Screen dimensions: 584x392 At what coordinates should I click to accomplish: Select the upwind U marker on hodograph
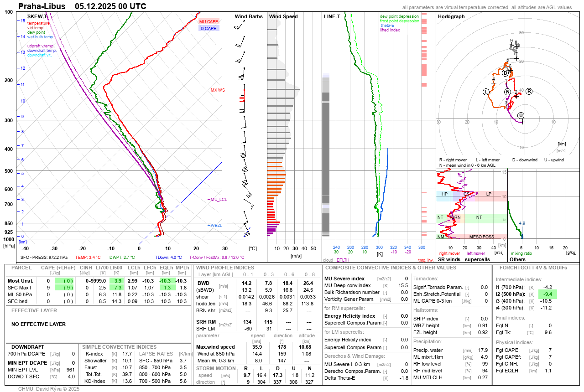click(521, 115)
